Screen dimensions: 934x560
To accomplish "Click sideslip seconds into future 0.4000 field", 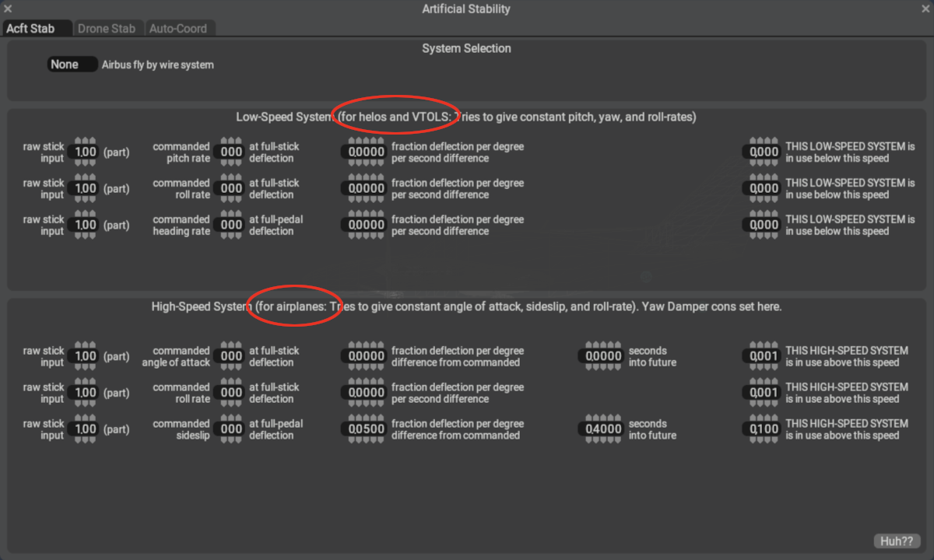I will pyautogui.click(x=602, y=430).
